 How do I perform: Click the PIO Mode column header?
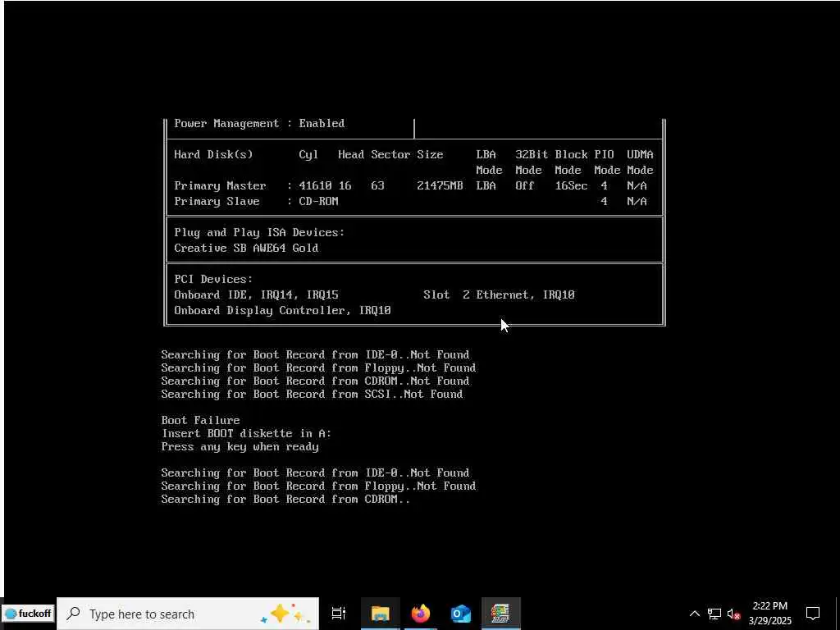(x=607, y=162)
